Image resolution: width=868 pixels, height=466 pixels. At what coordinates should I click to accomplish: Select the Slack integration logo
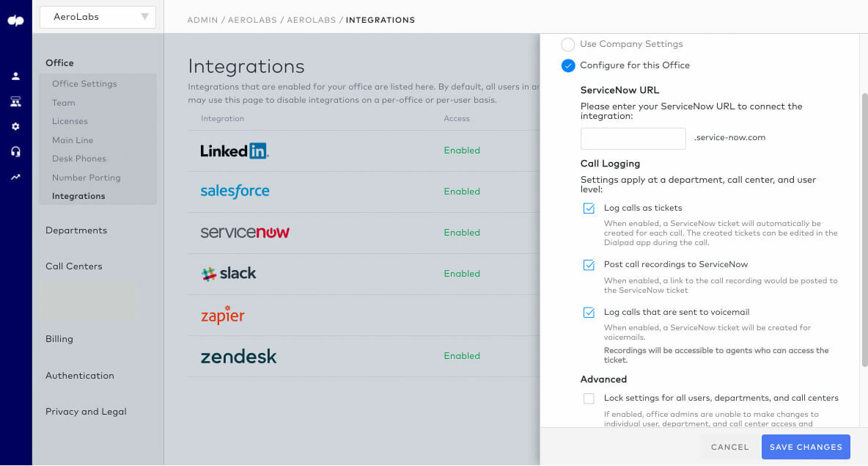coord(229,274)
